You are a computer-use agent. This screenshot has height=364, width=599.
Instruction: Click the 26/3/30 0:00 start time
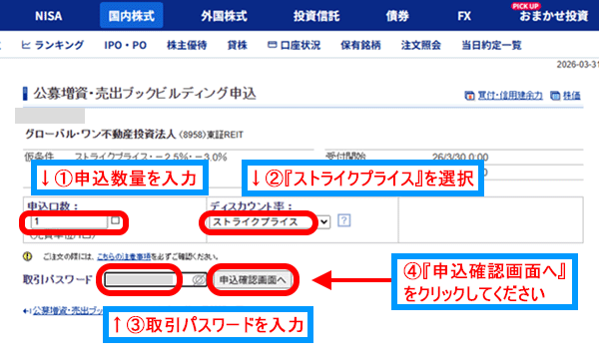tap(460, 157)
